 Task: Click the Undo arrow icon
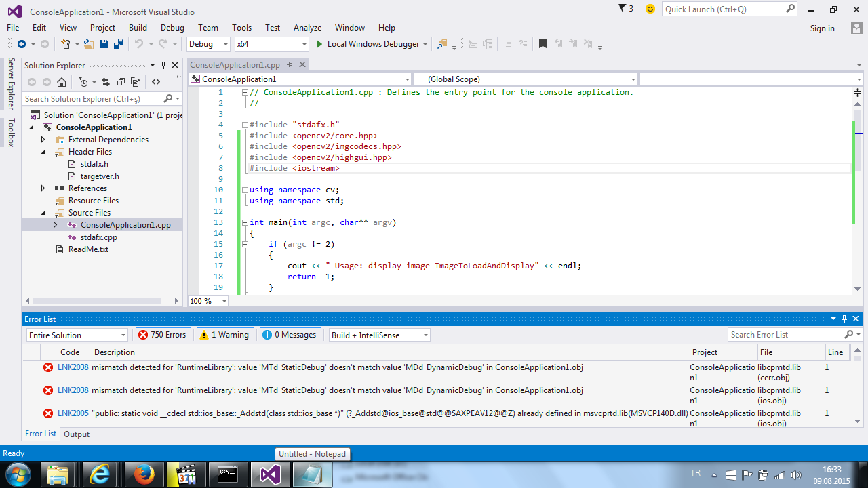coord(138,44)
